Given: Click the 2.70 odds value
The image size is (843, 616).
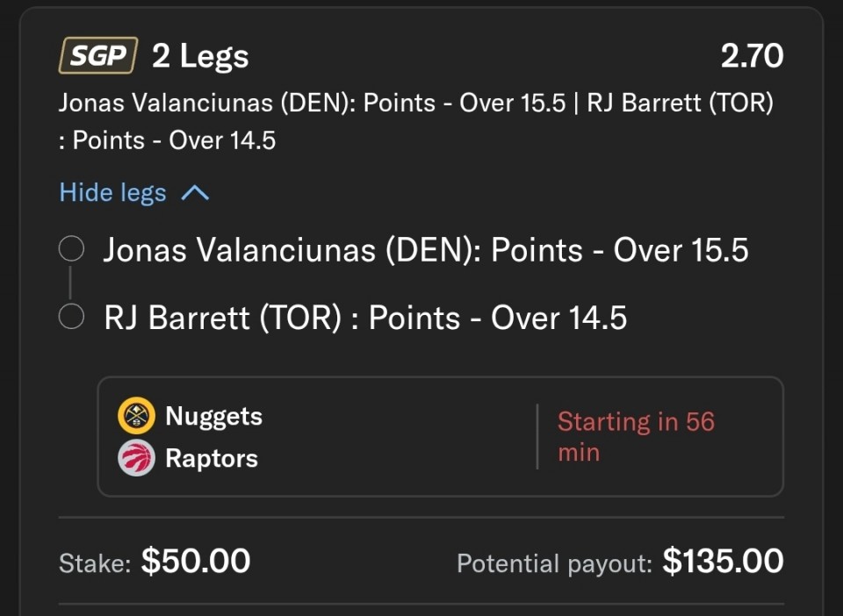Looking at the screenshot, I should (752, 57).
